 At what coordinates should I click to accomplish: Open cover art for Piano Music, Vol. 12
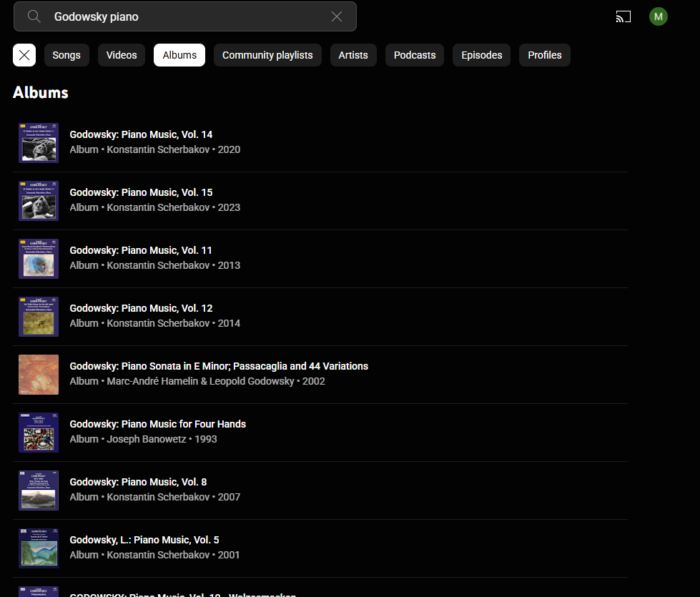pyautogui.click(x=39, y=317)
